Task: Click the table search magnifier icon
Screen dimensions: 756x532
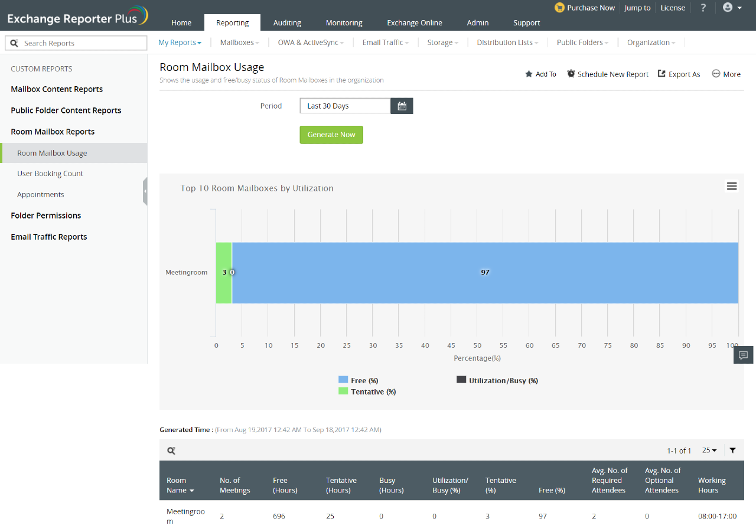Action: tap(171, 451)
